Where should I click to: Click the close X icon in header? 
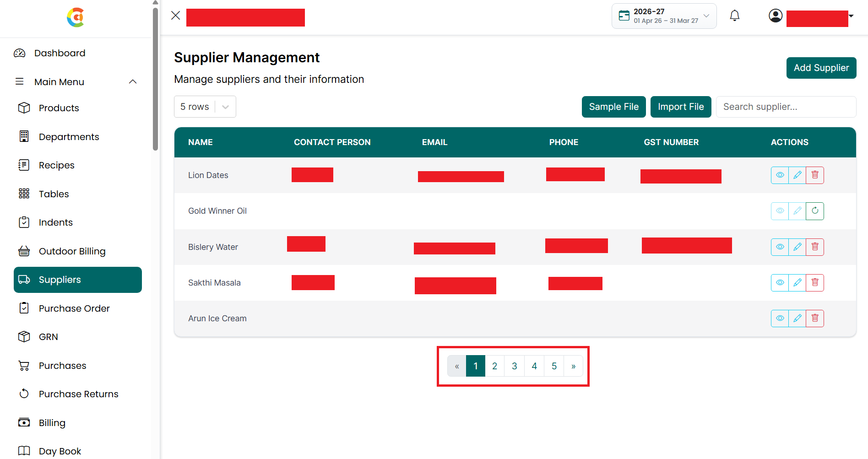tap(175, 16)
